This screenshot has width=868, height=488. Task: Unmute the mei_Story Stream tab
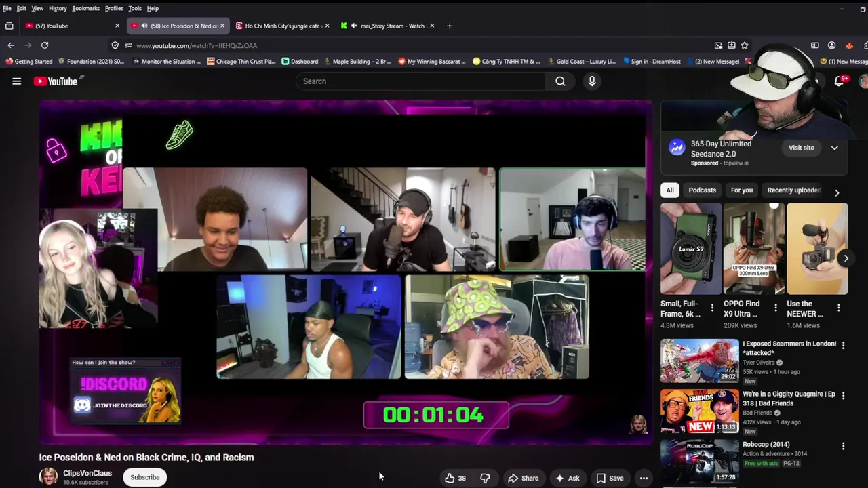(x=354, y=26)
